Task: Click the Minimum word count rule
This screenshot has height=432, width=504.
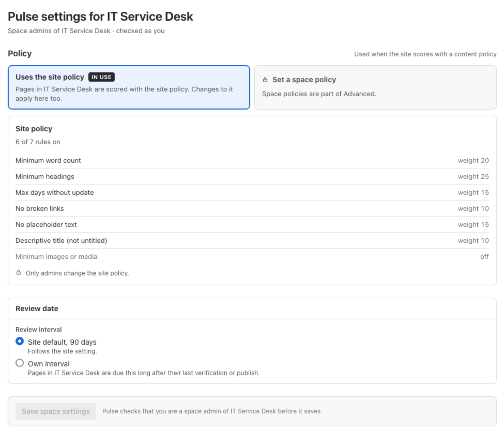Action: tap(252, 160)
